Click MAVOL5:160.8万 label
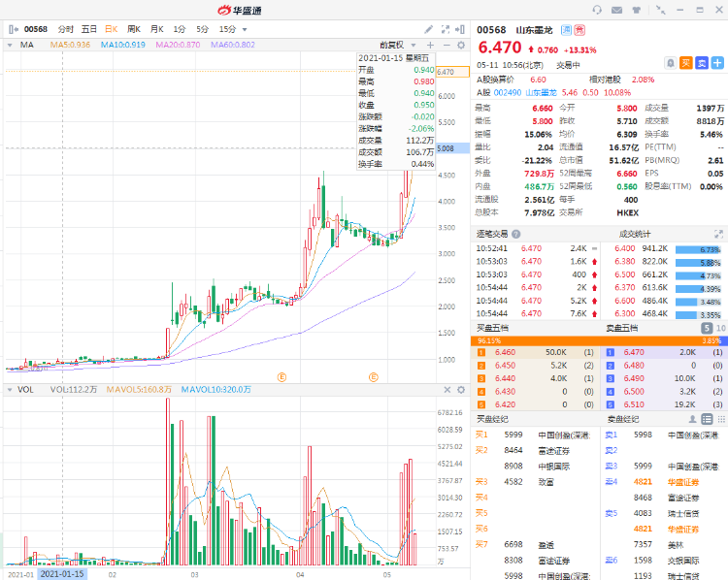This screenshot has height=580, width=728. coord(139,390)
